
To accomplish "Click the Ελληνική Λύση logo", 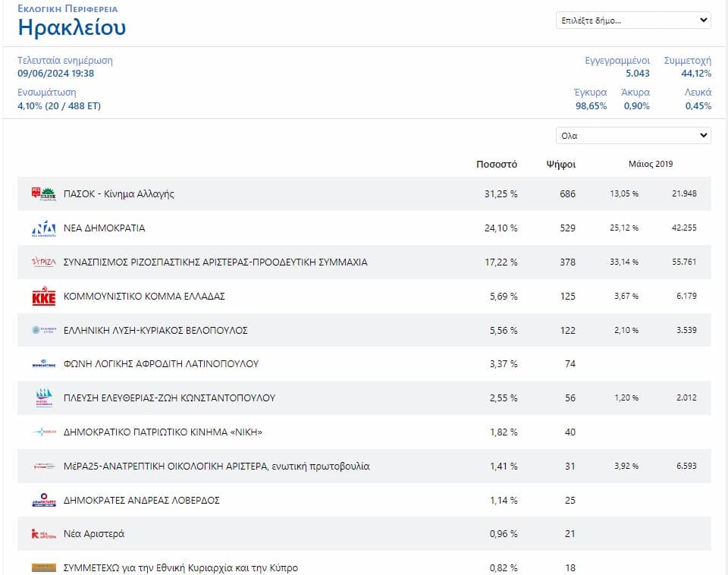I will tap(44, 330).
